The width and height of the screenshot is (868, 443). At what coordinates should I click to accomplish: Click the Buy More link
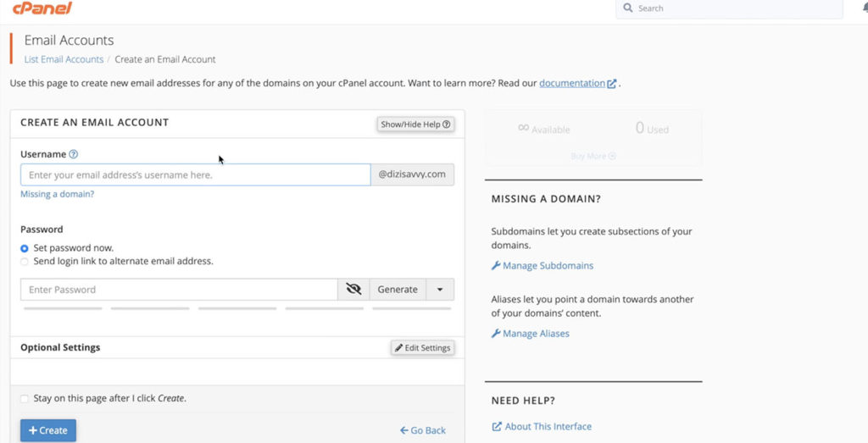point(593,156)
